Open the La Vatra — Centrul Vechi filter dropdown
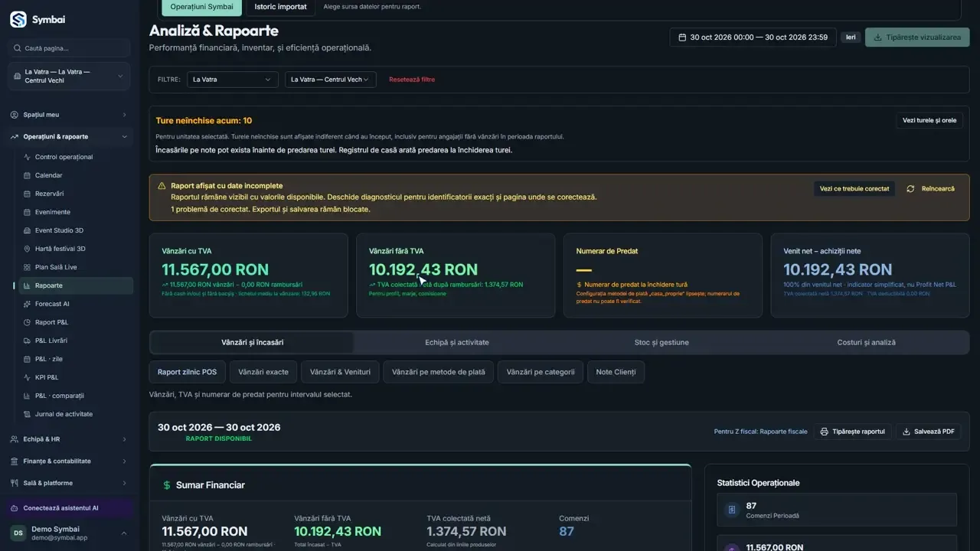 click(x=330, y=80)
